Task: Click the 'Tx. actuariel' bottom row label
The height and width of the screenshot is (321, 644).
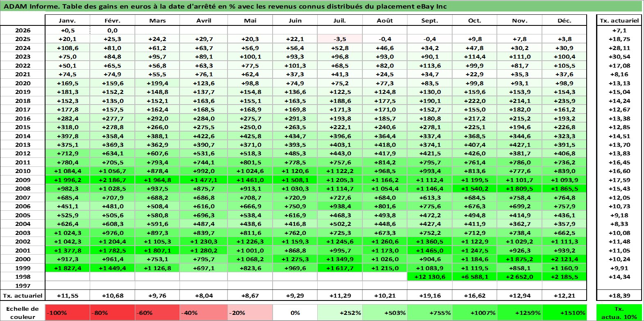Action: pyautogui.click(x=23, y=296)
